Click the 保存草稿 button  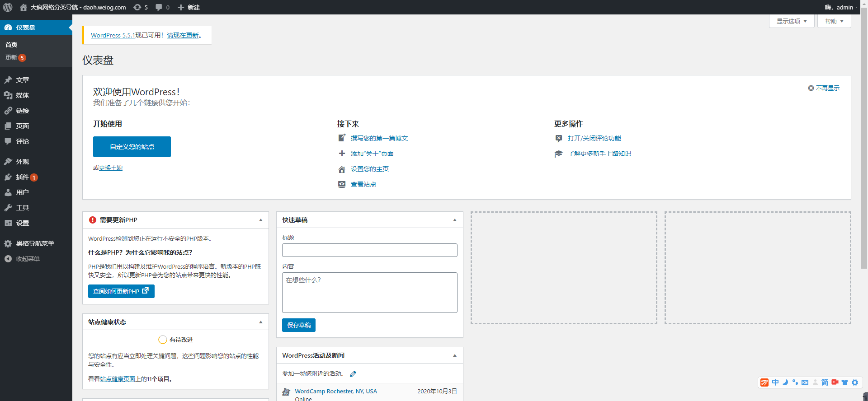(x=299, y=325)
